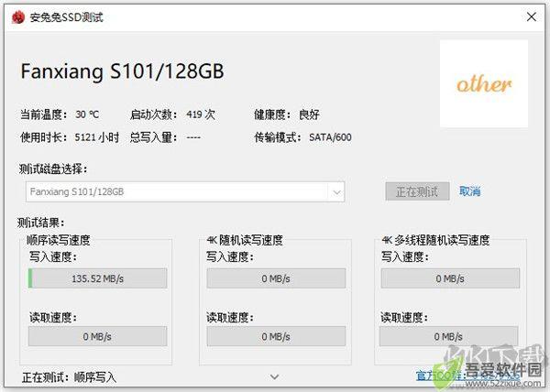The width and height of the screenshot is (550, 392).
Task: Click the 启动次数 419 次 value
Action: tap(201, 114)
